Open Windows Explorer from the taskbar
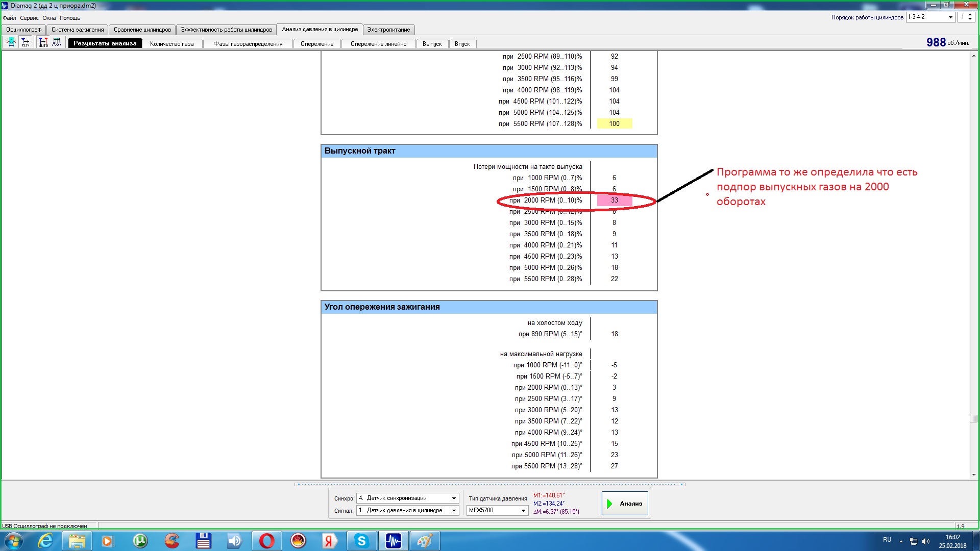The image size is (980, 551). tap(77, 541)
